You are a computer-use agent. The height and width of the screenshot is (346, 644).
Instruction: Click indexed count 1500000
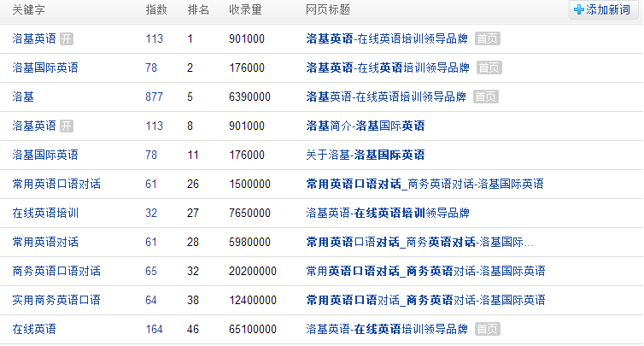point(249,184)
